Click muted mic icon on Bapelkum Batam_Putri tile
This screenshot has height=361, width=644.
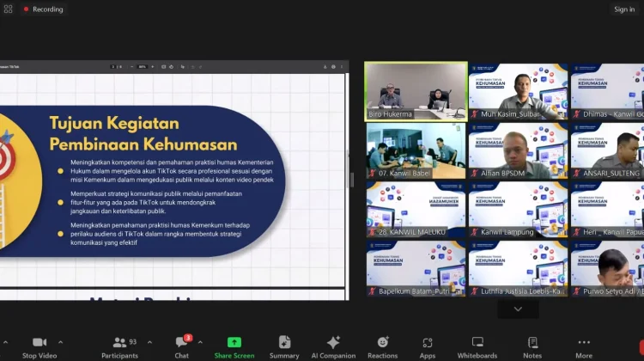[x=372, y=291]
